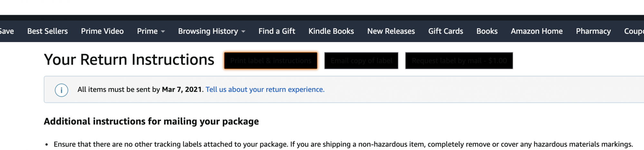Click the Email copy of label button

pyautogui.click(x=361, y=61)
